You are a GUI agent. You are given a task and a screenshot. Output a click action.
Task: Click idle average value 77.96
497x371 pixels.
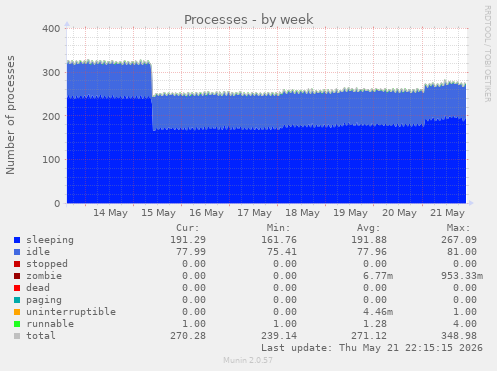coord(372,252)
